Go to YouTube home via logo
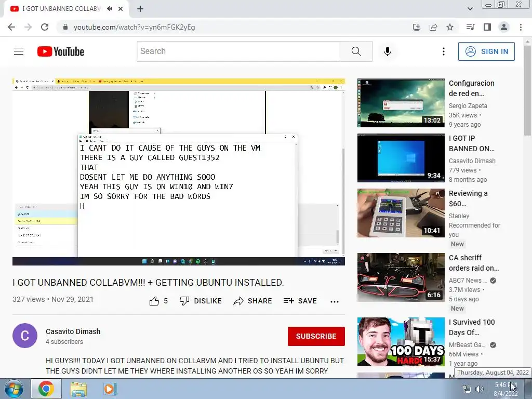 pyautogui.click(x=61, y=51)
